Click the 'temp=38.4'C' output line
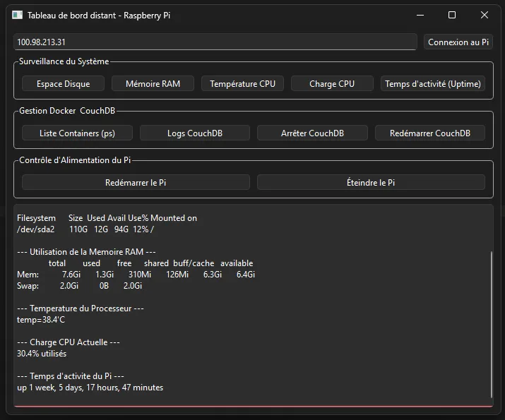 pyautogui.click(x=41, y=320)
